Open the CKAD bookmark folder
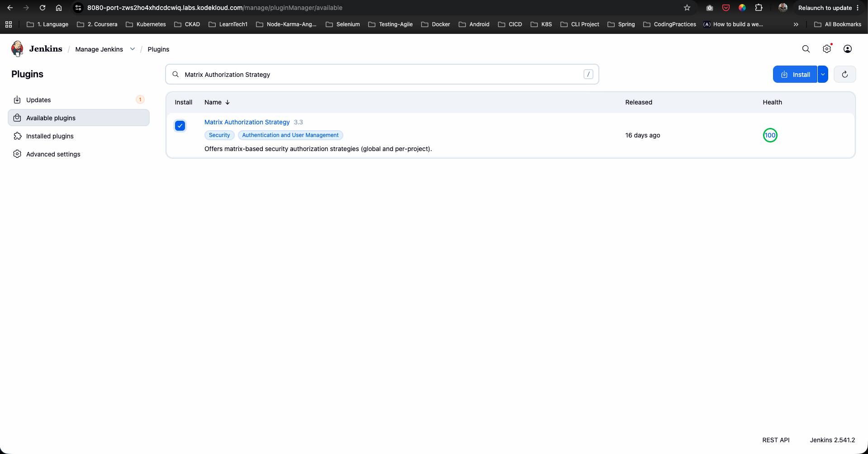The image size is (868, 454). [x=187, y=24]
